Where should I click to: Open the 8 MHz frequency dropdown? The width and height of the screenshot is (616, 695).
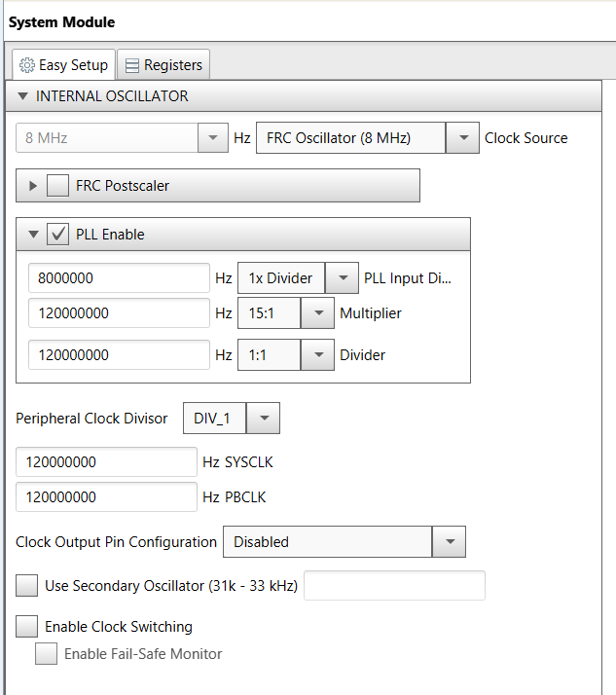(x=213, y=138)
